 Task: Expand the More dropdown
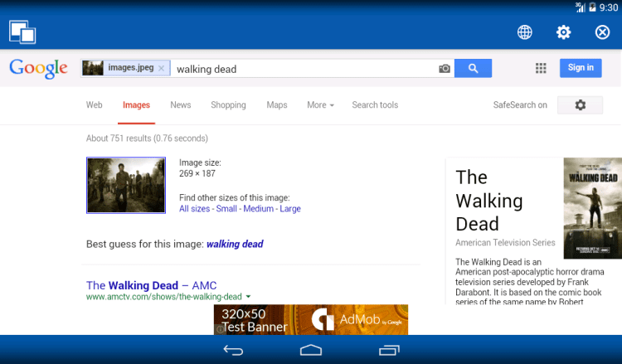[320, 105]
